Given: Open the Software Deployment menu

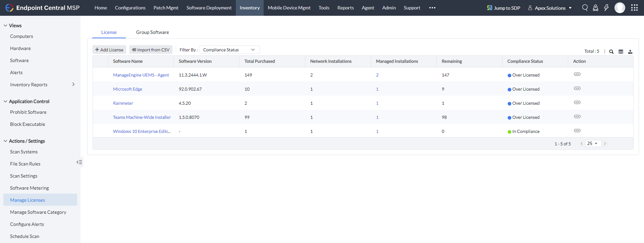Looking at the screenshot, I should pos(209,8).
